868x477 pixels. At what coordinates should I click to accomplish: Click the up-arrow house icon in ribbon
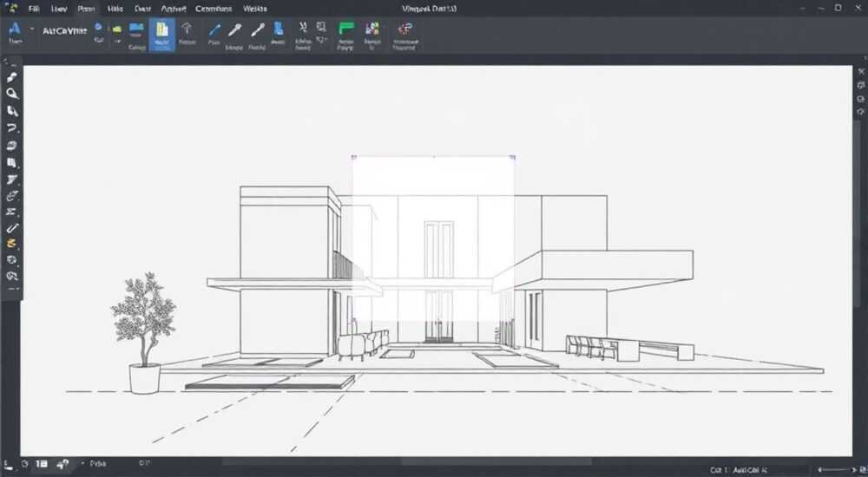187,29
